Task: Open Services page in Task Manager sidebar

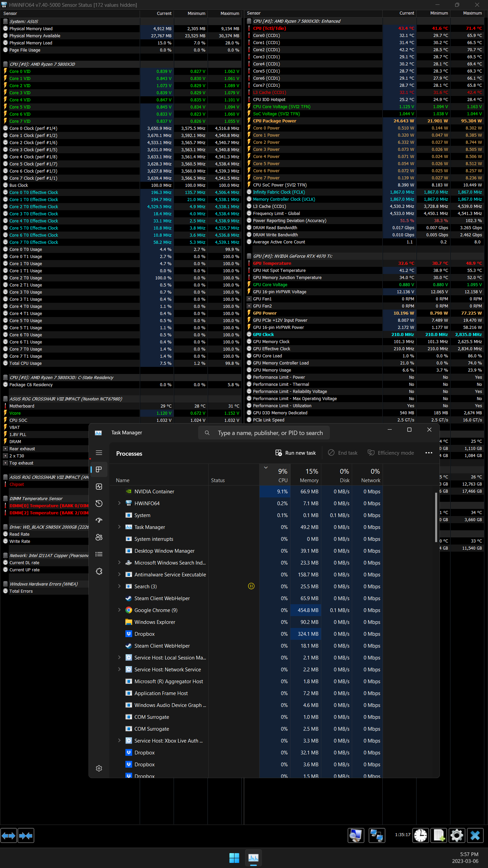Action: [99, 571]
